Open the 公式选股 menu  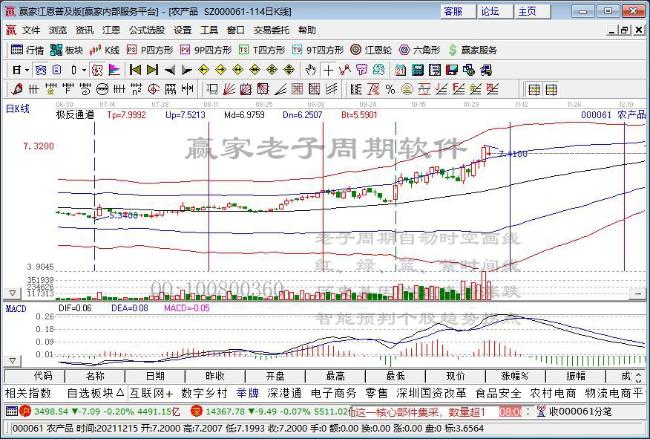coord(147,30)
